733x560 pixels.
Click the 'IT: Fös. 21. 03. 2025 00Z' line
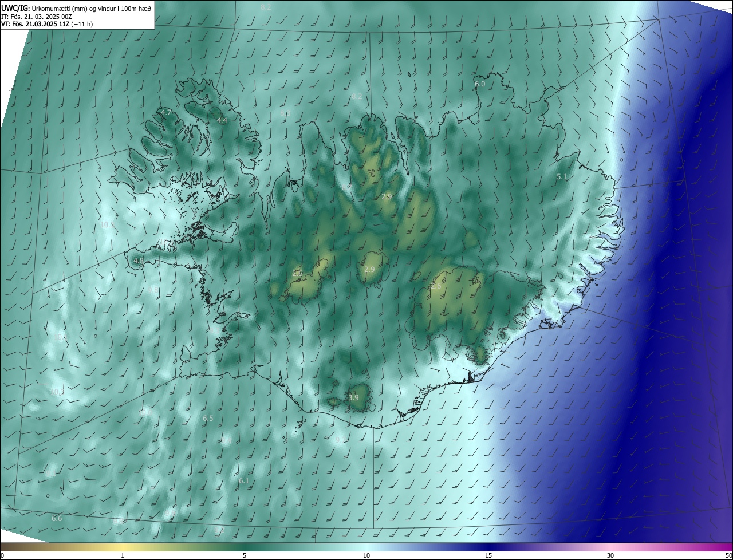click(x=37, y=16)
